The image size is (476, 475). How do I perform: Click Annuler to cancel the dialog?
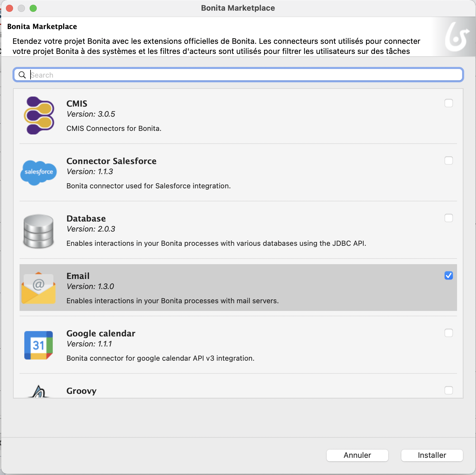(x=357, y=455)
